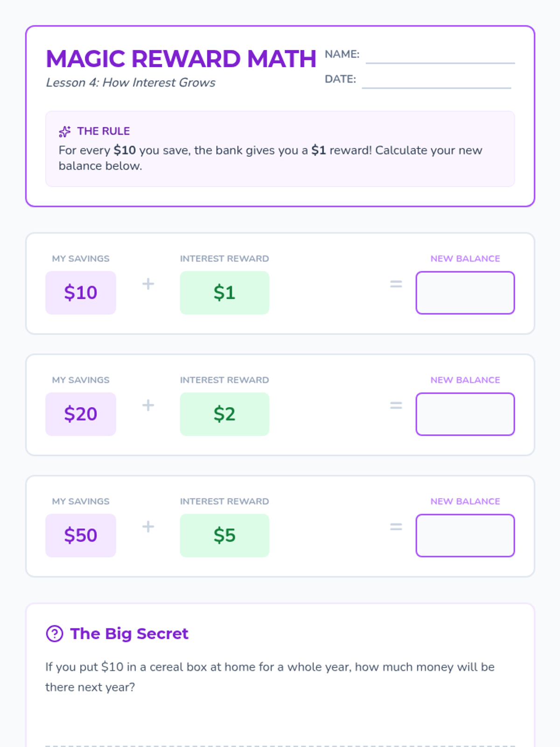Viewport: 560px width, 747px height.
Task: Click the plus sign in the $10 row
Action: (x=148, y=284)
